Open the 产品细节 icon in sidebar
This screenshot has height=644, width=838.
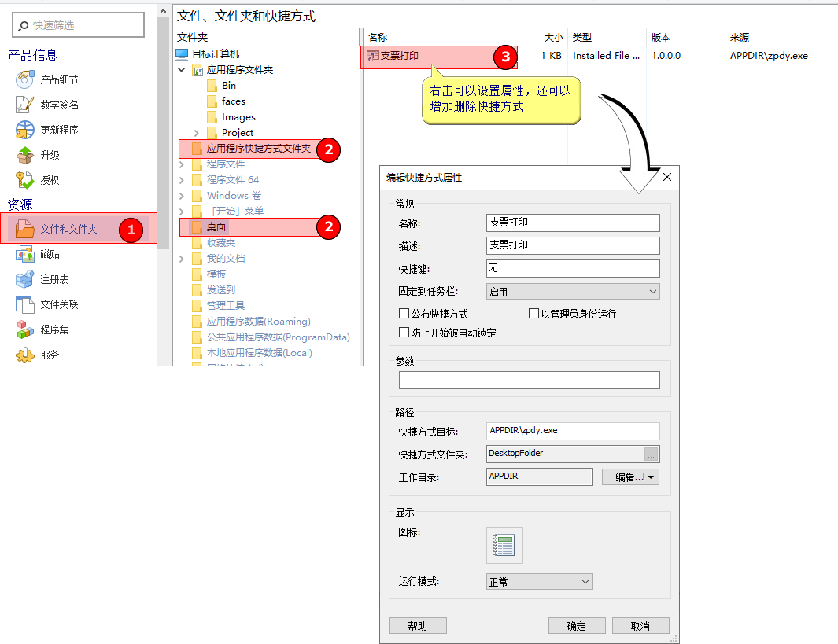25,79
